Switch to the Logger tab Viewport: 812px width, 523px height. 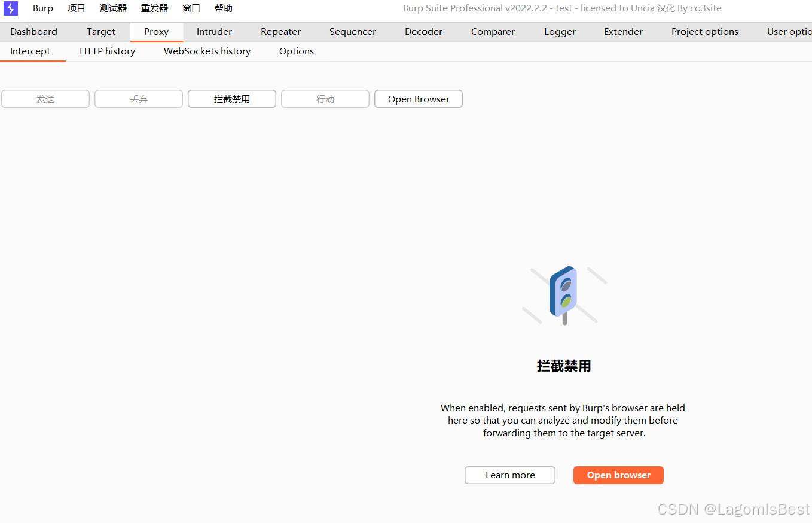(560, 32)
